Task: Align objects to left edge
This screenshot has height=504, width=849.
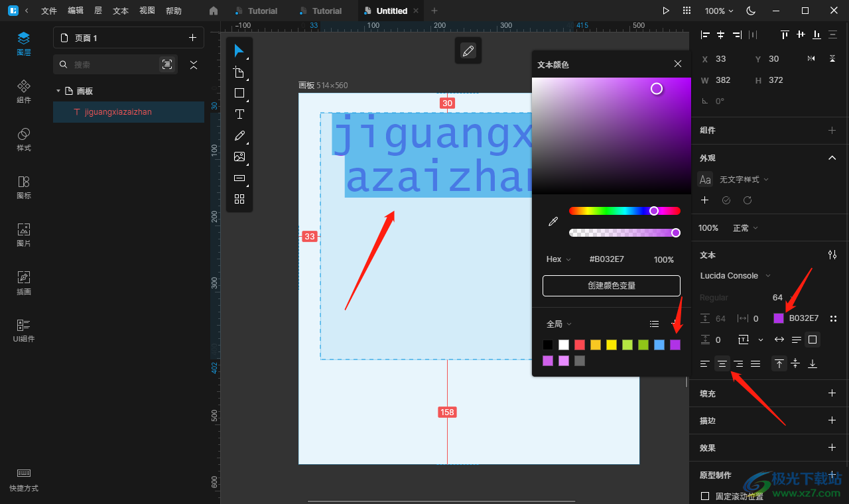Action: pyautogui.click(x=705, y=34)
